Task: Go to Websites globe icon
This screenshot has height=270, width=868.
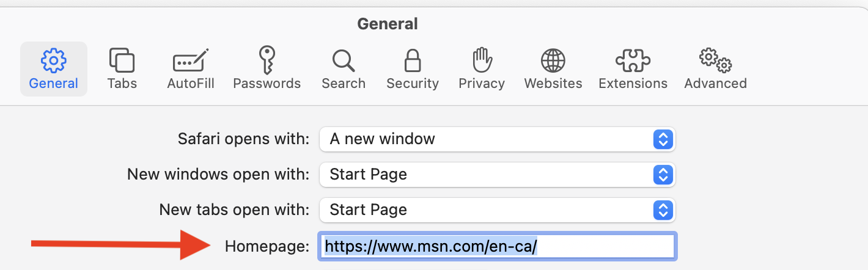Action: (553, 60)
